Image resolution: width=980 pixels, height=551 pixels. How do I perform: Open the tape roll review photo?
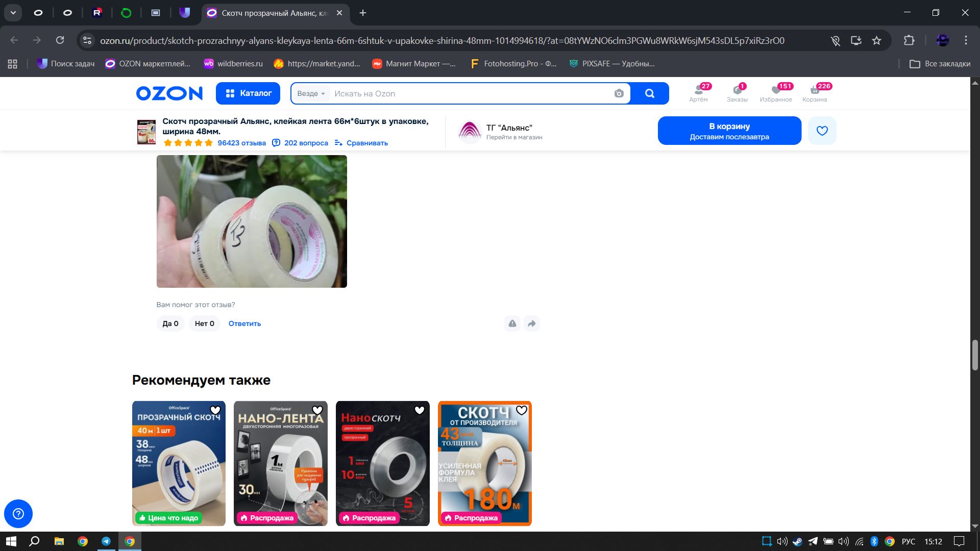tap(252, 221)
